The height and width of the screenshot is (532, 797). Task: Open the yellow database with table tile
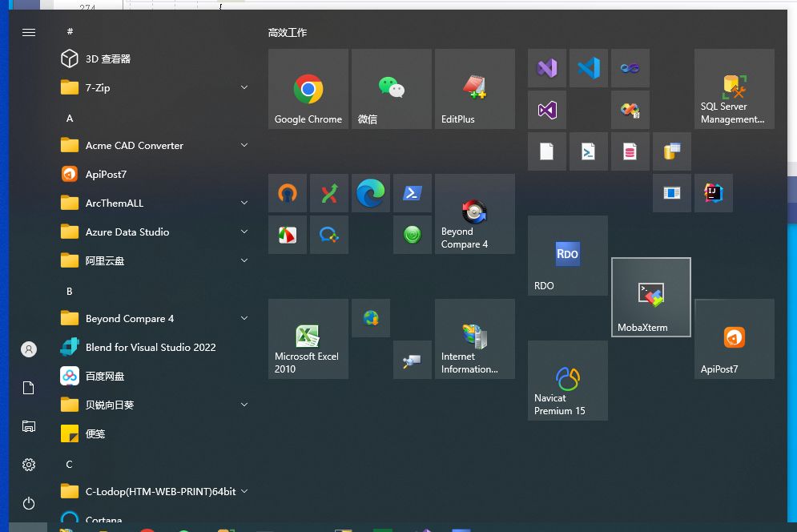pos(672,151)
